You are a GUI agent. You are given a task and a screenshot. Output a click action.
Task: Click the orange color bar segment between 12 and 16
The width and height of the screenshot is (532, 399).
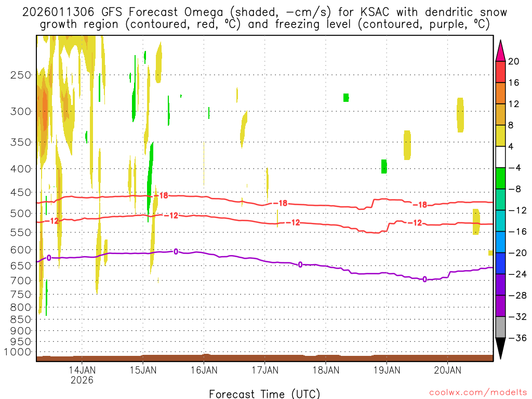tap(500, 94)
